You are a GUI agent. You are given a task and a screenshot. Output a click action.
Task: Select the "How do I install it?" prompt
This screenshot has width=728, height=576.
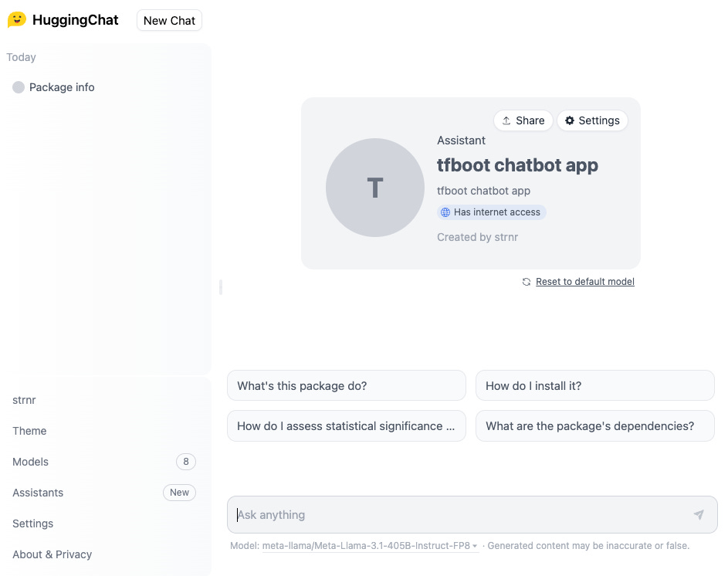[594, 385]
